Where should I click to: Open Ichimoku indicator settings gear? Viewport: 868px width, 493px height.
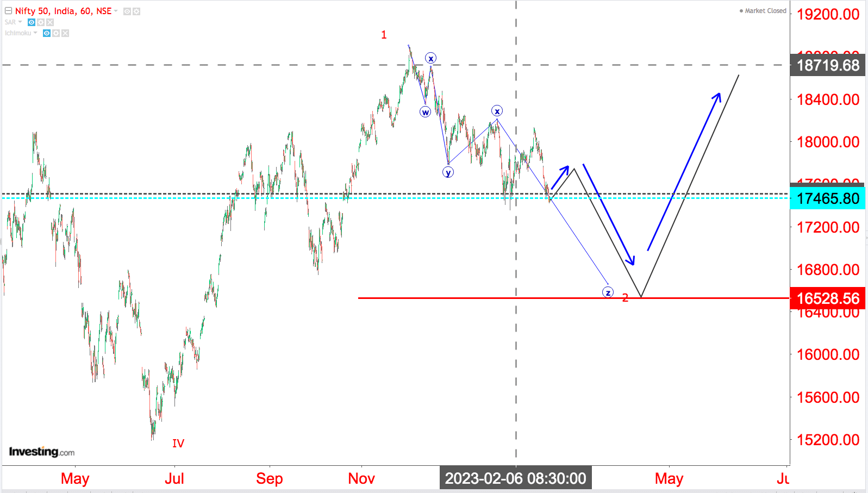pyautogui.click(x=56, y=33)
